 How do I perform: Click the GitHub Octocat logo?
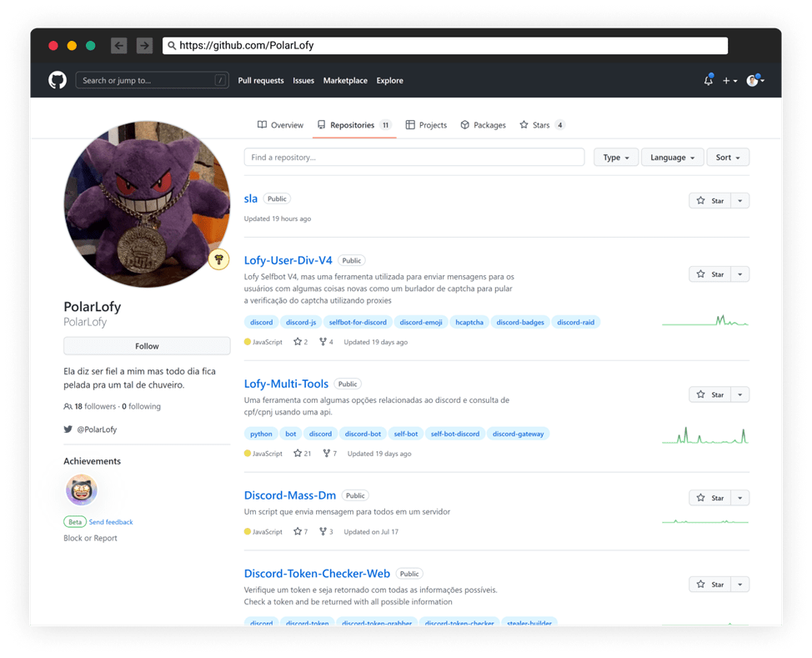click(58, 80)
